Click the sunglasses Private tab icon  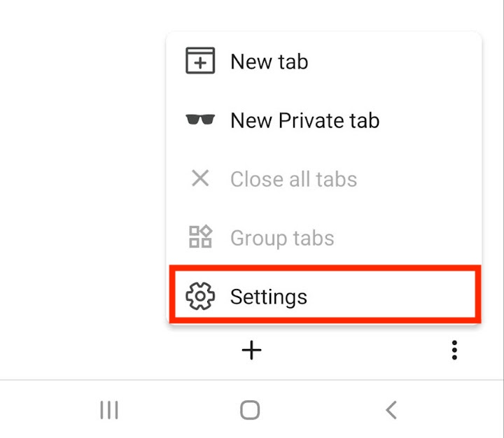click(x=200, y=119)
